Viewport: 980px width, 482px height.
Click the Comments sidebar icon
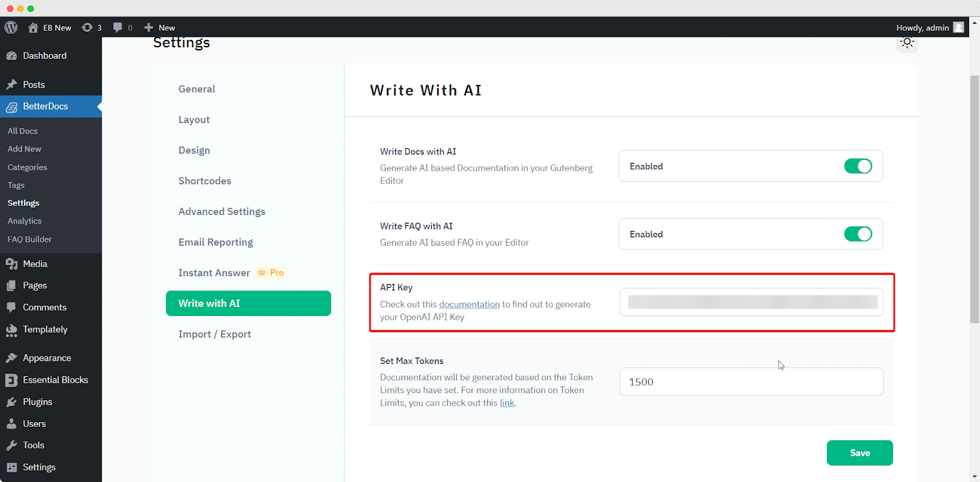point(12,307)
